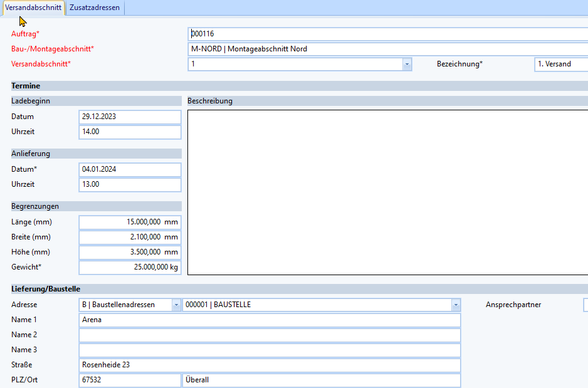Image resolution: width=588 pixels, height=388 pixels.
Task: Focus the Gewicht field
Action: click(130, 268)
